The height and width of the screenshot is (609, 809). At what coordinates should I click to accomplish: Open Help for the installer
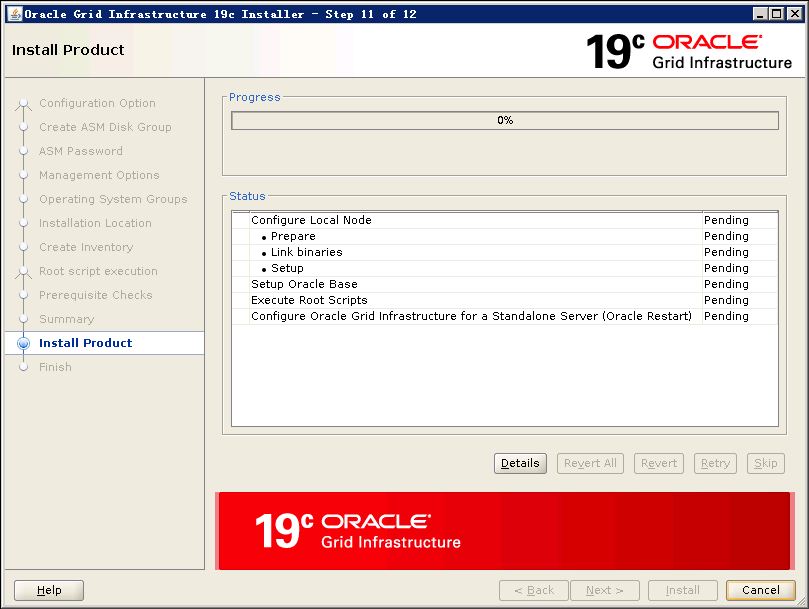[49, 590]
